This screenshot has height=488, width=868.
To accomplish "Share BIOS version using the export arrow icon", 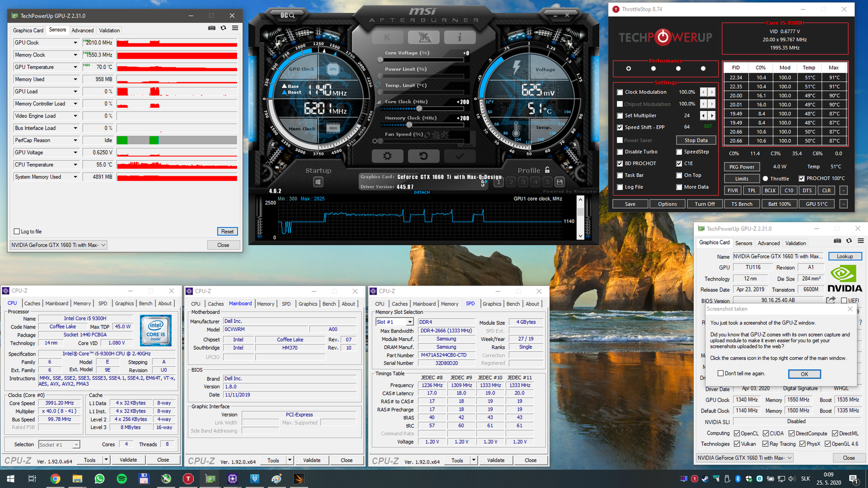I will pyautogui.click(x=831, y=300).
